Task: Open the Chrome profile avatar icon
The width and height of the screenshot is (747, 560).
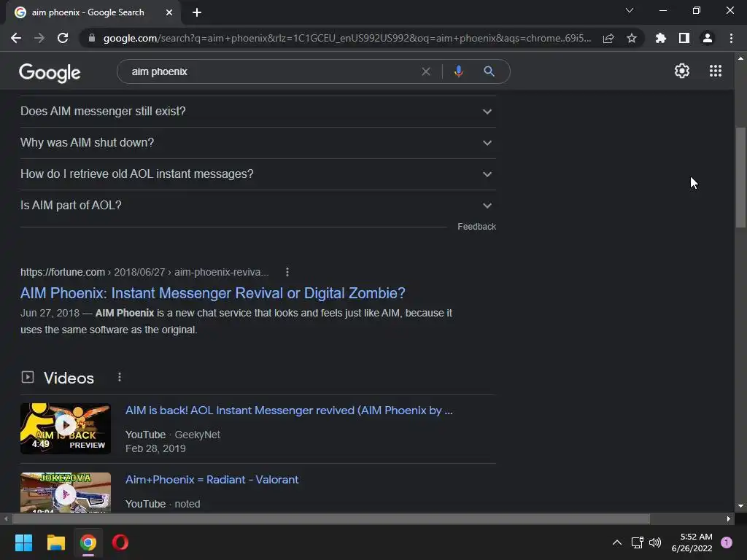Action: point(708,38)
